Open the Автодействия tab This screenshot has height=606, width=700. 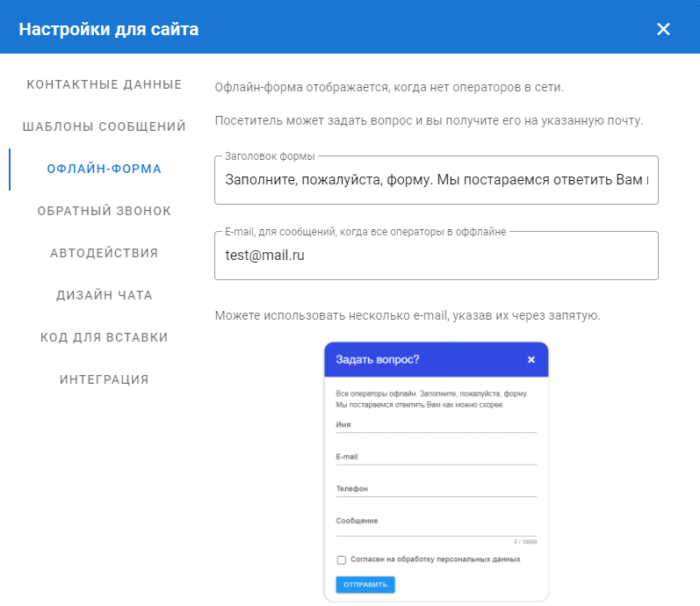click(105, 253)
